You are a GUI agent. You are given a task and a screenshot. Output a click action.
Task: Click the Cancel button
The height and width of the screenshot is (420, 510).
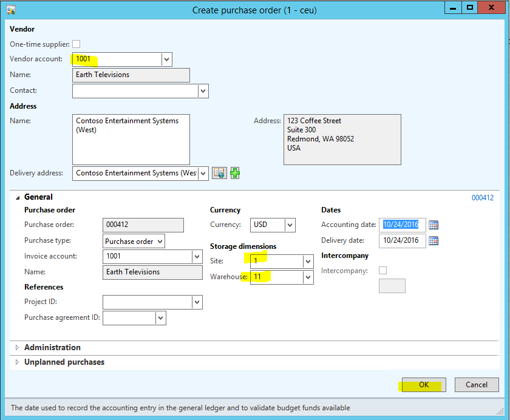pyautogui.click(x=476, y=384)
